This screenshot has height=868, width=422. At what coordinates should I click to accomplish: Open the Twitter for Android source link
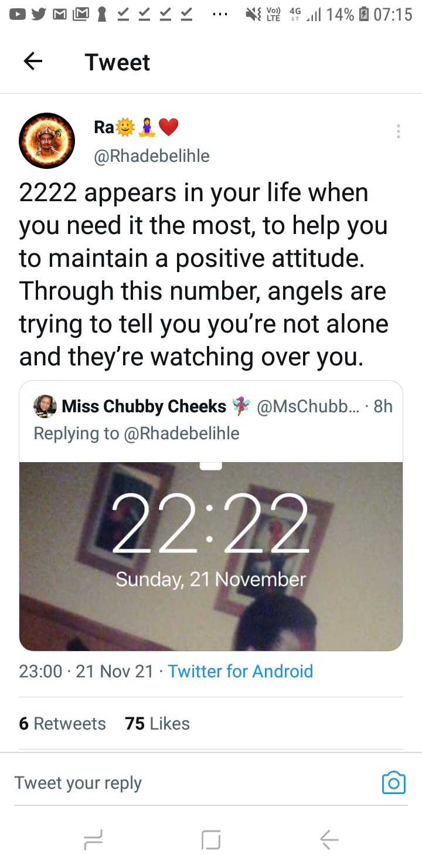coord(240,671)
